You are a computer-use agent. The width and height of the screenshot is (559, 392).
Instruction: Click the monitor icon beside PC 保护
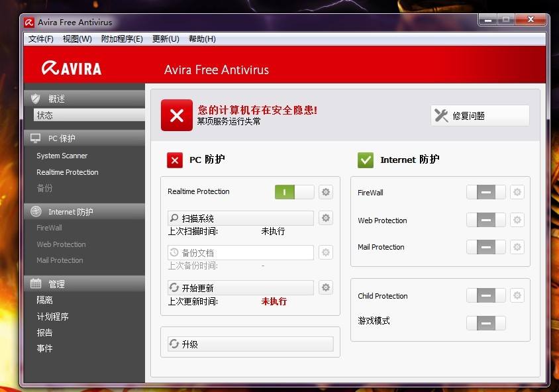point(35,138)
